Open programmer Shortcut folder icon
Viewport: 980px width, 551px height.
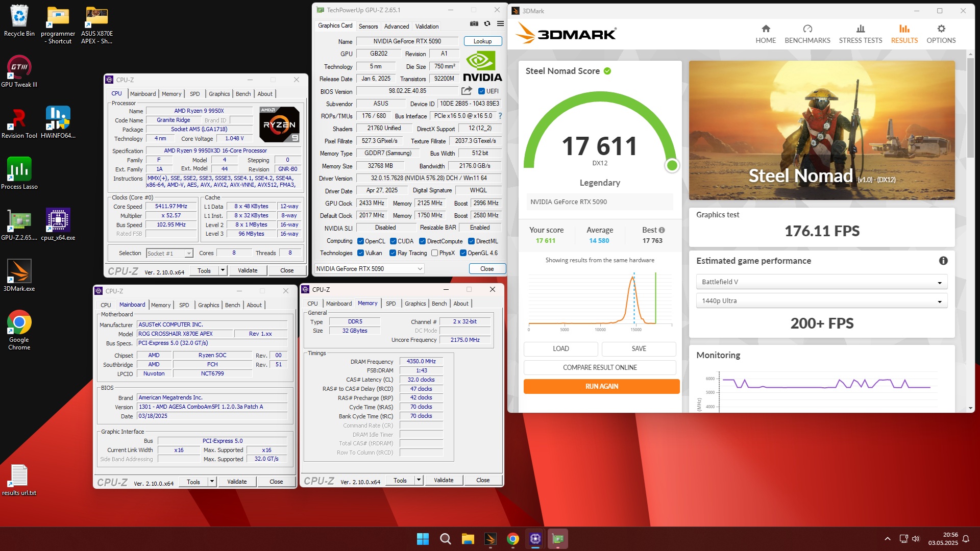tap(58, 24)
